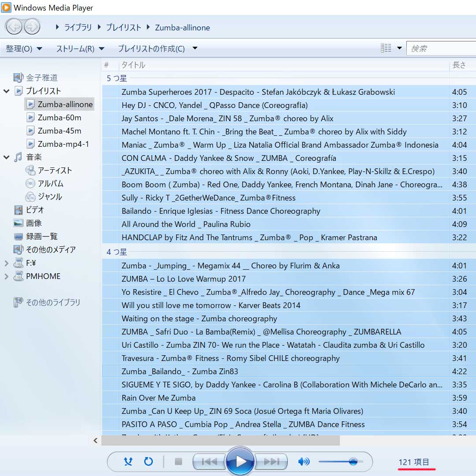Select track All Around the World _ Paulina Rubio

(x=289, y=224)
